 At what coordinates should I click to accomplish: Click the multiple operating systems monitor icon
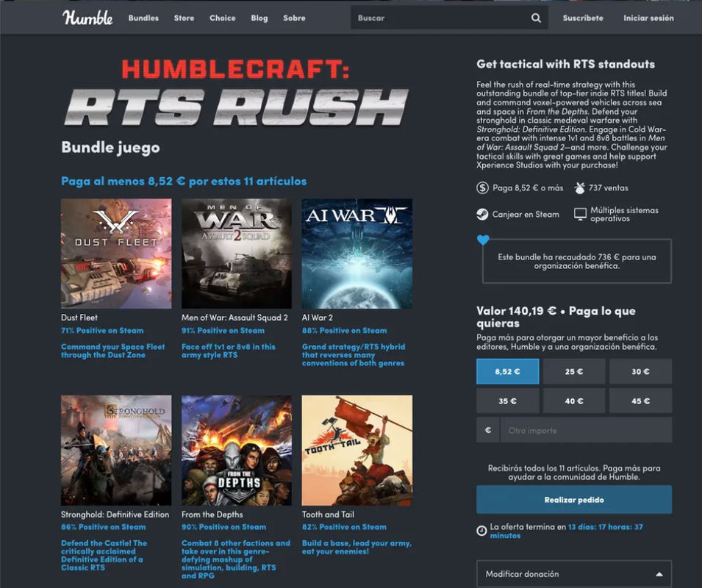click(580, 215)
